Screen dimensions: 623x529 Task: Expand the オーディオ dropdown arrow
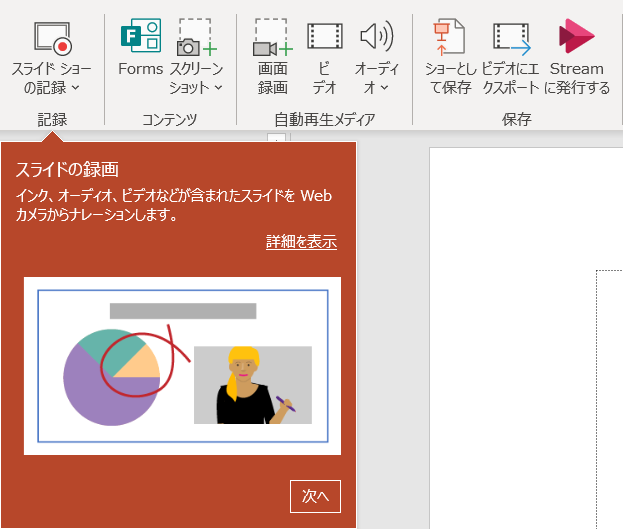[384, 87]
